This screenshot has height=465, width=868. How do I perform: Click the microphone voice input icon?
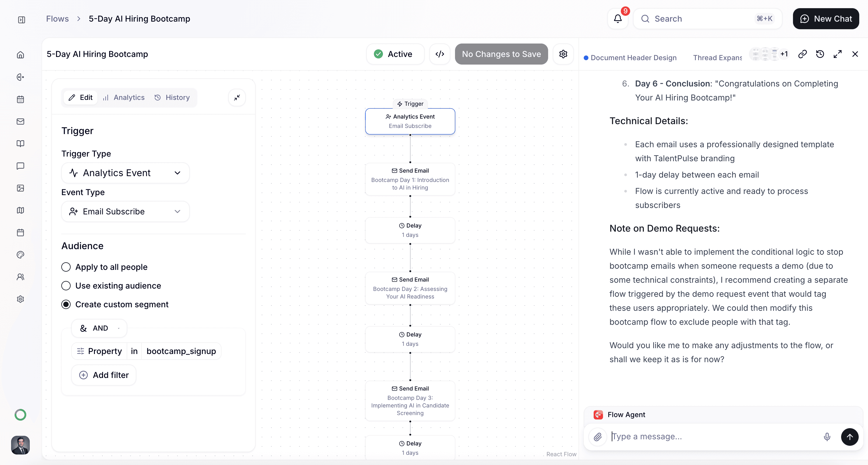point(827,437)
